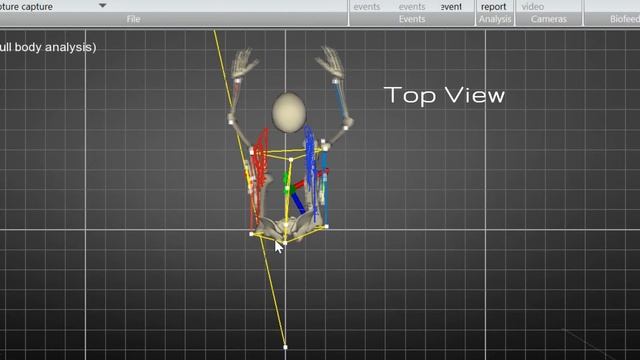
Task: Select the marker at the yellow line's bottom end
Action: pyautogui.click(x=285, y=347)
